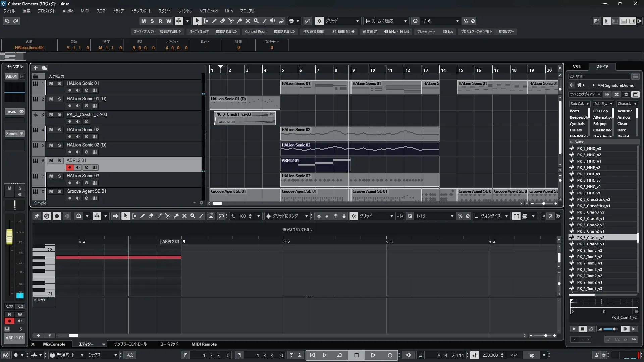
Task: Activate the Zoom magnifier tool in main toolbar
Action: coord(256,21)
